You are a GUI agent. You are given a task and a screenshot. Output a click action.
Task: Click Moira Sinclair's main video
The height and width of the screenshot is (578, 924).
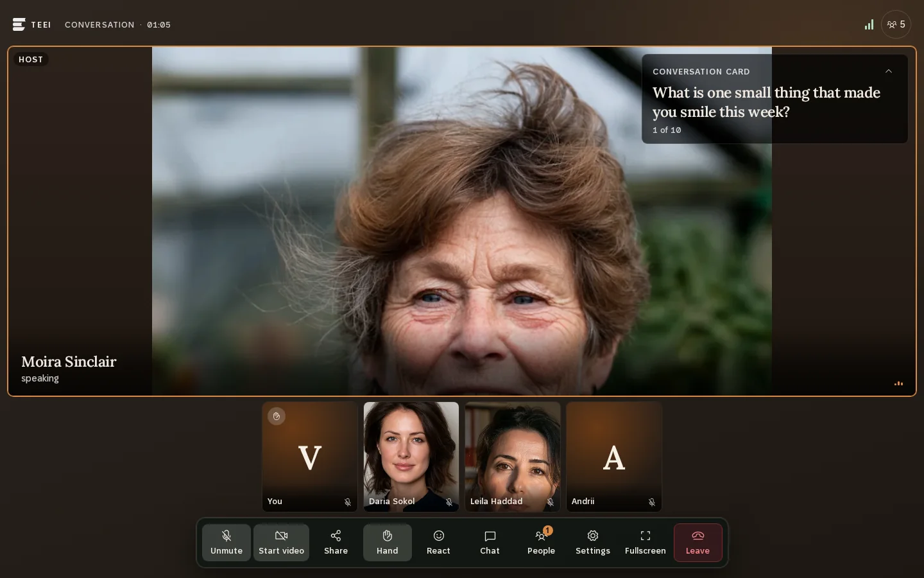coord(462,221)
